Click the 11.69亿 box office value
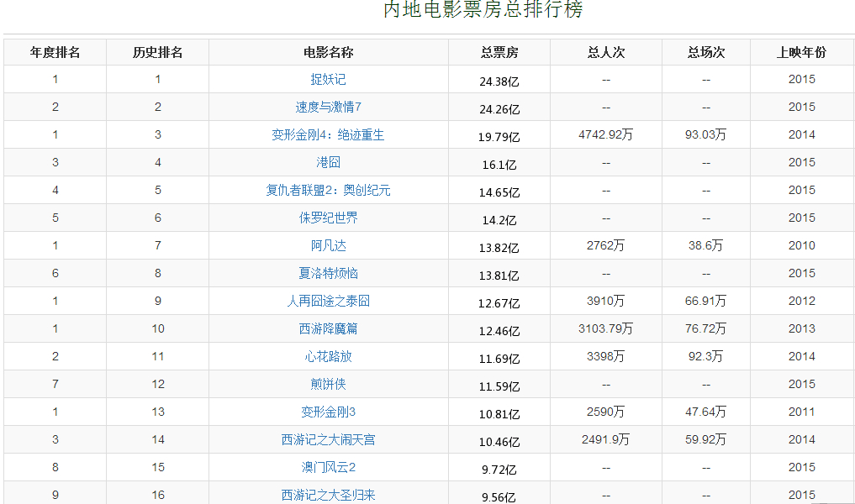This screenshot has width=855, height=504. click(499, 359)
